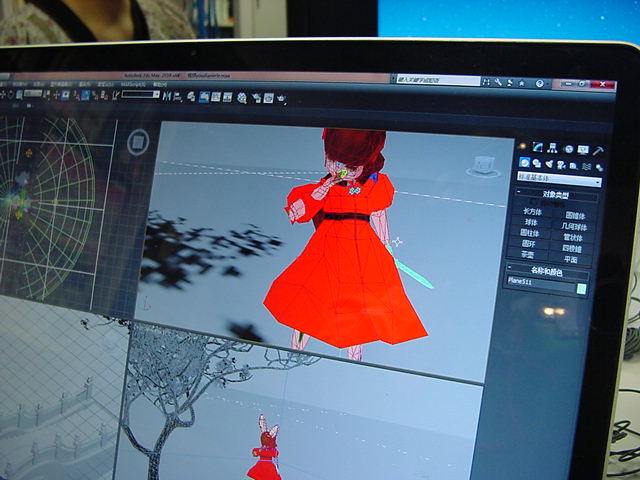Screen dimensions: 640x480
Task: Click the Align tool icon
Action: pos(178,97)
